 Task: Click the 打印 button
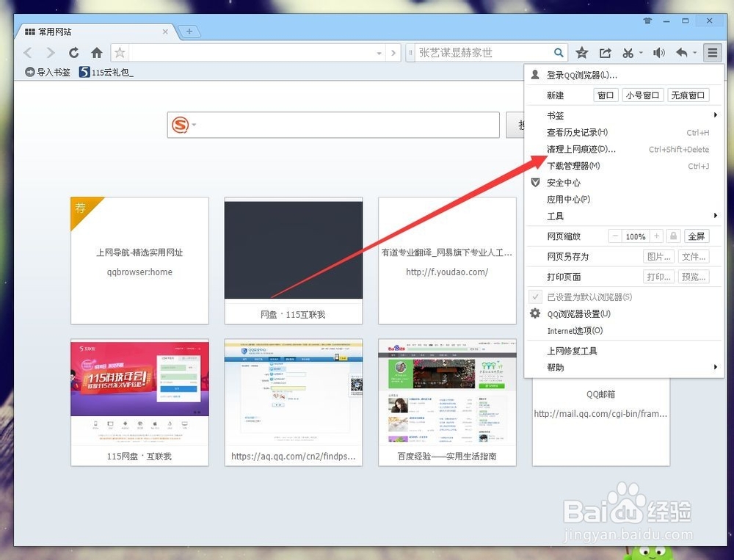pos(658,277)
